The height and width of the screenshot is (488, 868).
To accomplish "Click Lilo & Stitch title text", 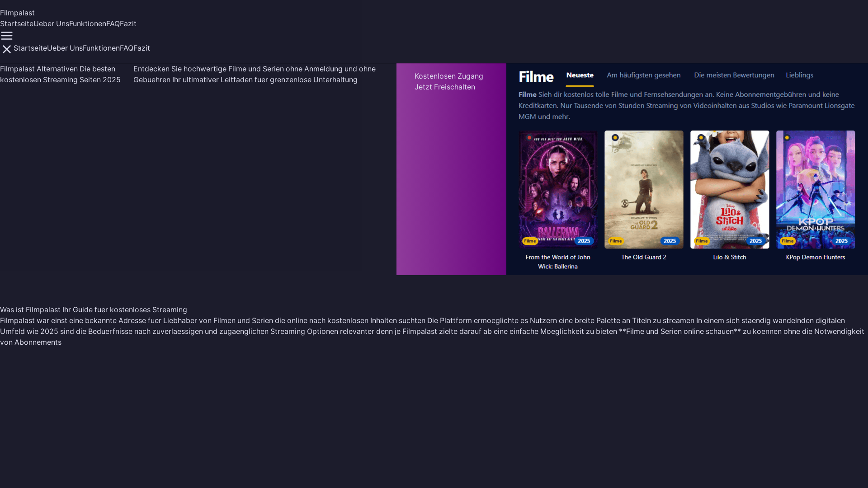I will (730, 257).
